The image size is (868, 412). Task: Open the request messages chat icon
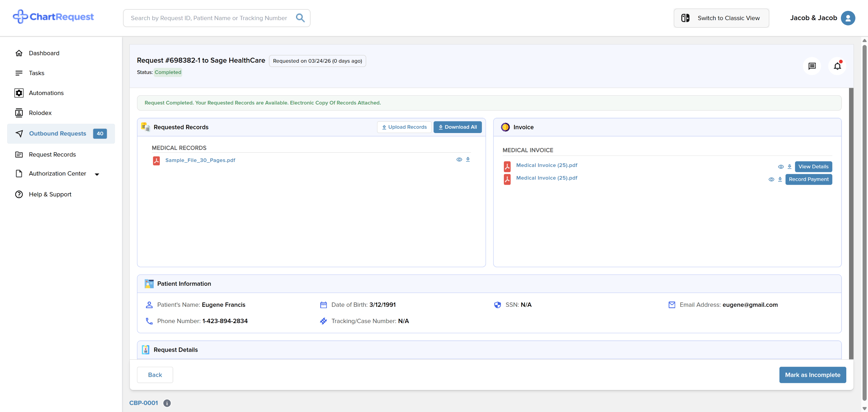point(812,66)
